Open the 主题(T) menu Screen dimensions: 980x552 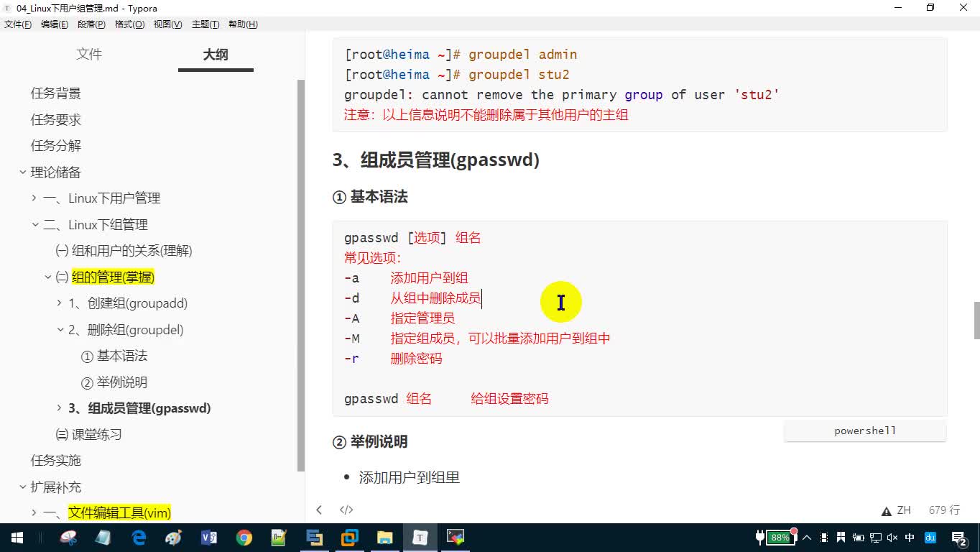[205, 24]
